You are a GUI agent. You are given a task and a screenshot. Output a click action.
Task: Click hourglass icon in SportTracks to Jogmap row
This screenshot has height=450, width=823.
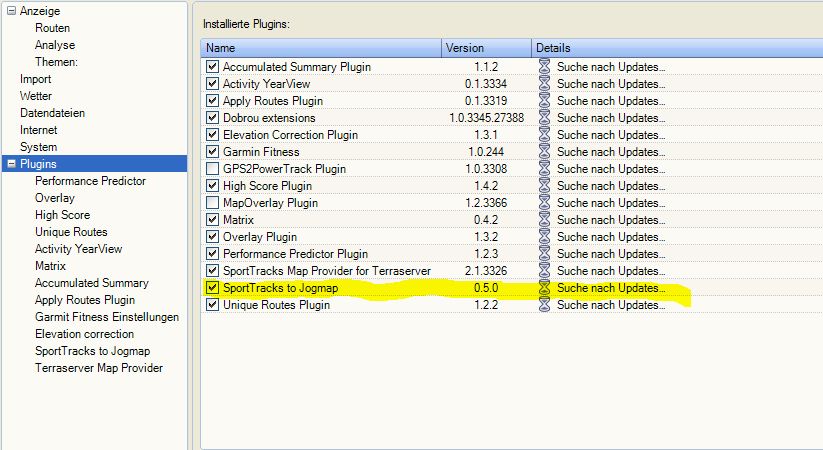click(544, 288)
